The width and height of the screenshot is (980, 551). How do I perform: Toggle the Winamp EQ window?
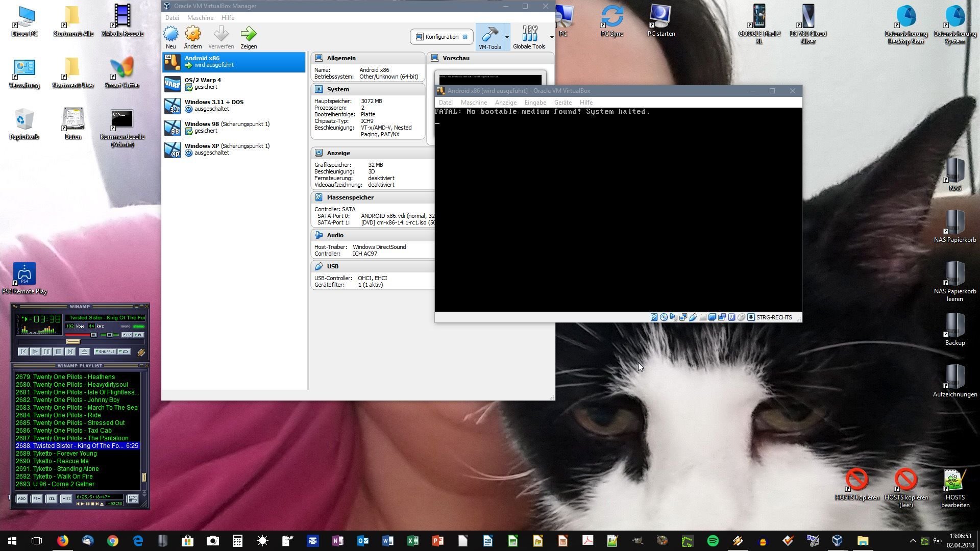pyautogui.click(x=127, y=335)
